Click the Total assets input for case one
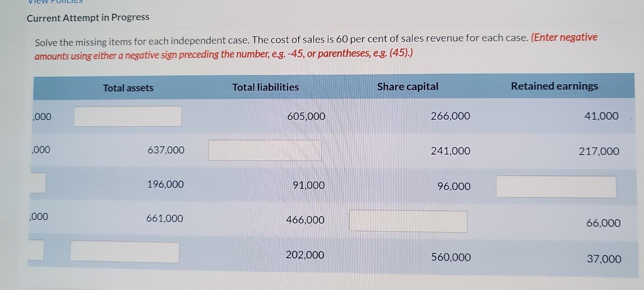This screenshot has height=290, width=644. (x=127, y=117)
